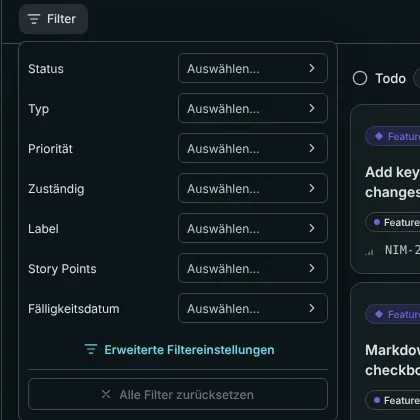Screen dimensions: 420x420
Task: Open the Filter button at top
Action: pyautogui.click(x=53, y=19)
